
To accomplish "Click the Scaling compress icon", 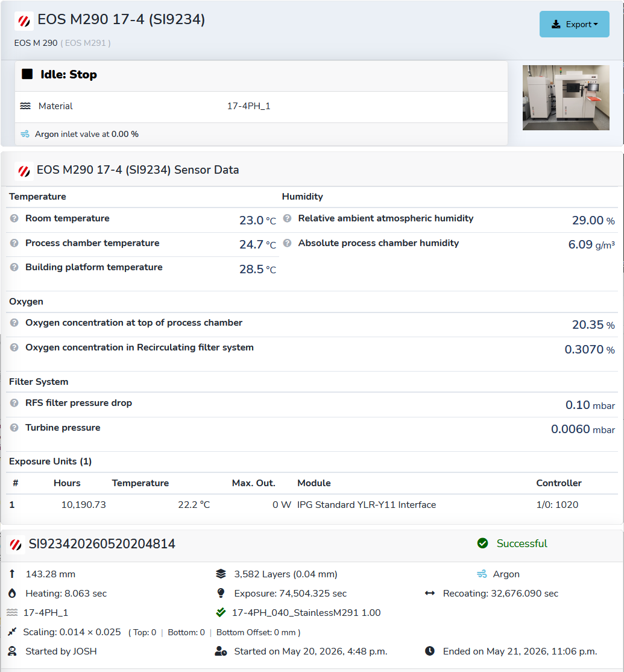I will [12, 632].
